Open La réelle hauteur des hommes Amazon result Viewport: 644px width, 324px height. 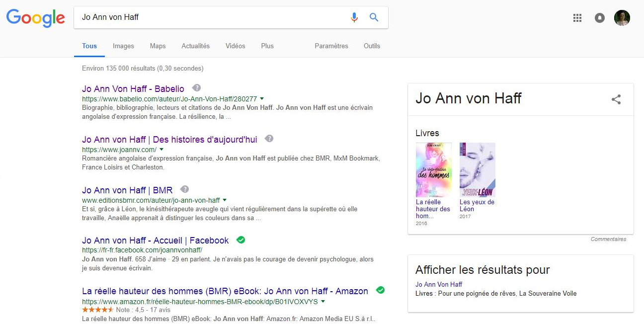coord(225,291)
